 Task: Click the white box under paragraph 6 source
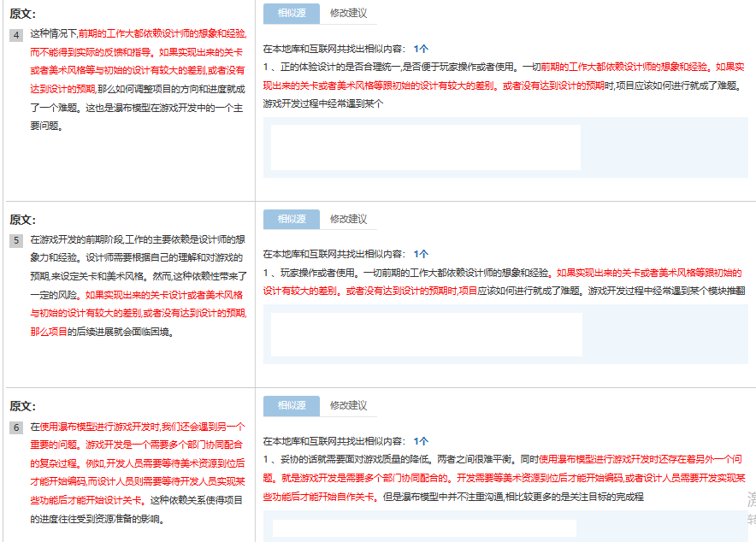[x=425, y=527]
